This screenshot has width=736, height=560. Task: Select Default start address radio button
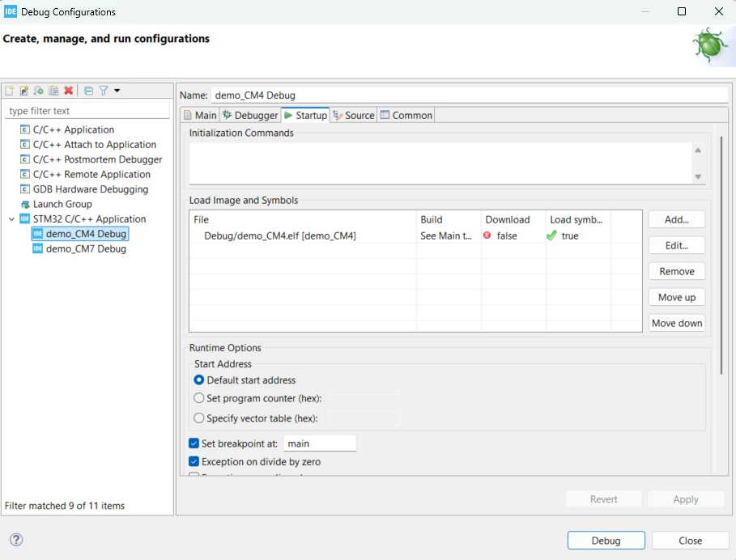tap(199, 380)
